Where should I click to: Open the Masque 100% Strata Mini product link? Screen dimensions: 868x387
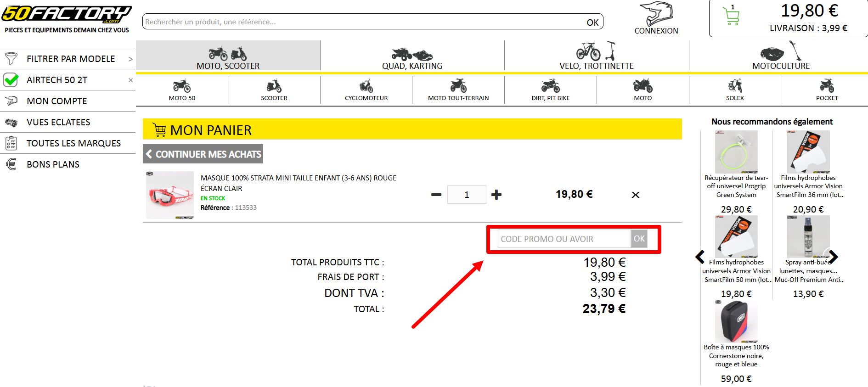pyautogui.click(x=299, y=183)
